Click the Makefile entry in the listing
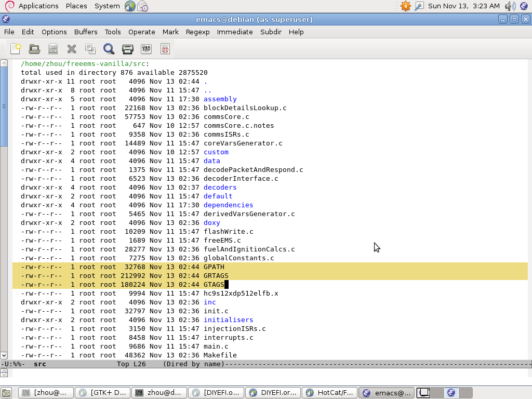Viewport: 532px width, 399px height. 220,355
